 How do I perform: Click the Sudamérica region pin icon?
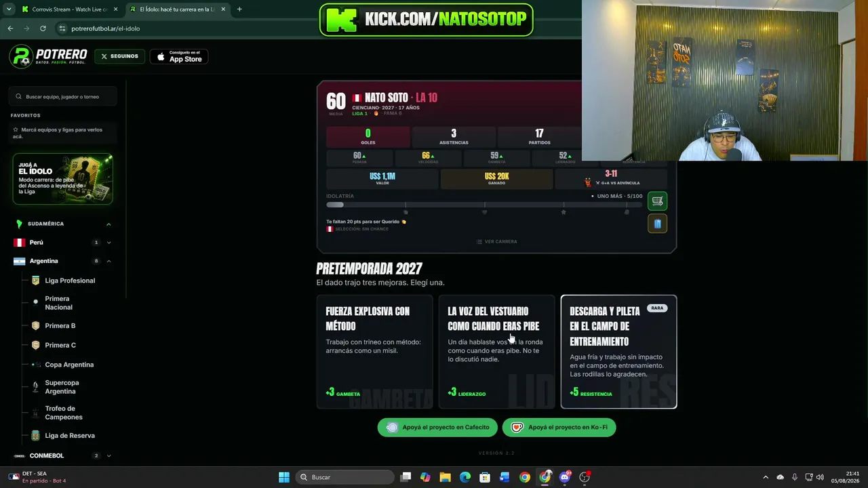[19, 224]
